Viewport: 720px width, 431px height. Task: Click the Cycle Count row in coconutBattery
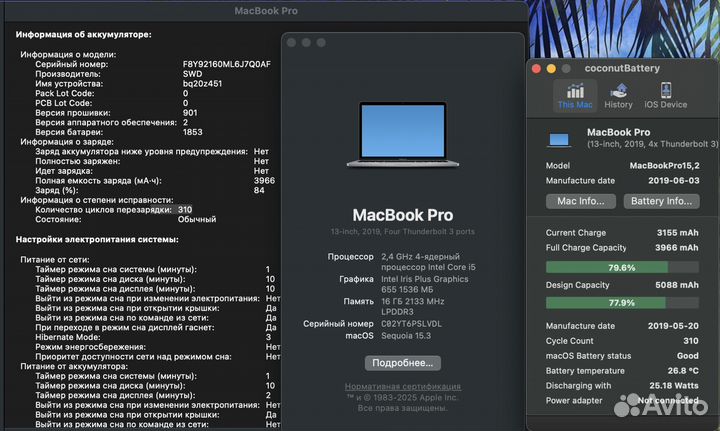622,341
